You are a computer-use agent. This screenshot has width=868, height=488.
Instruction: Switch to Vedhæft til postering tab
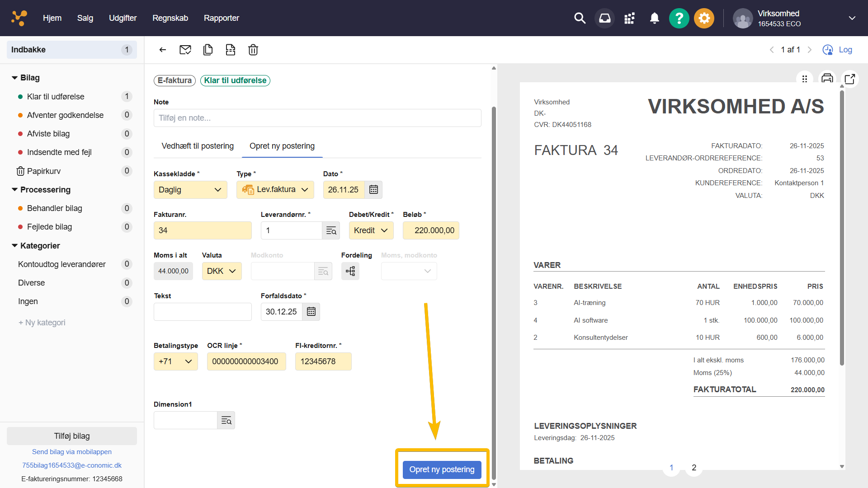tap(198, 146)
